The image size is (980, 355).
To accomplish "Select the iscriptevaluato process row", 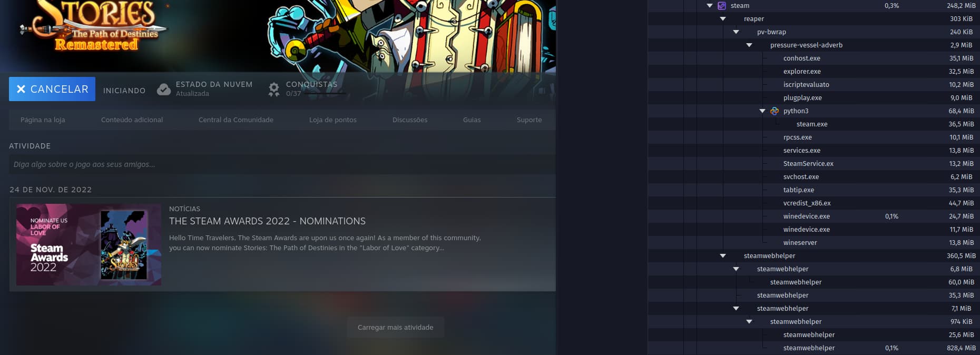I will click(814, 85).
